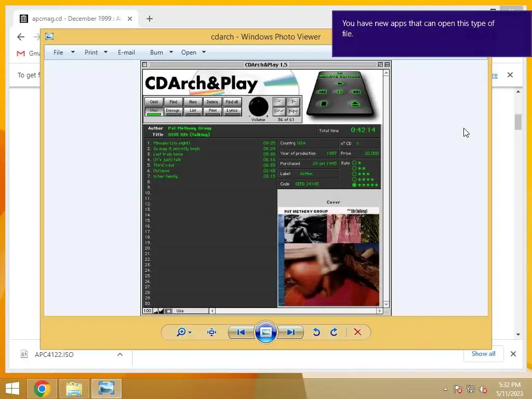532x399 pixels.
Task: Click the new apps notification banner
Action: click(x=432, y=34)
